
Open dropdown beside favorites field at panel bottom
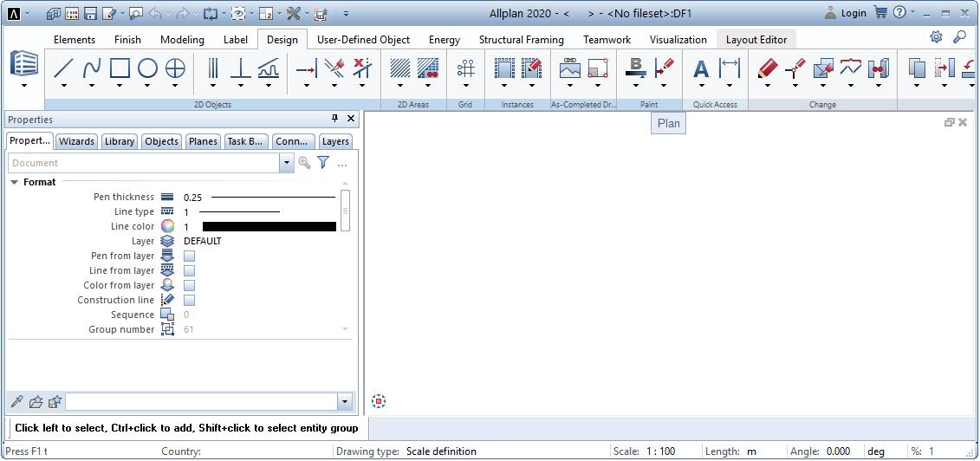[x=345, y=402]
